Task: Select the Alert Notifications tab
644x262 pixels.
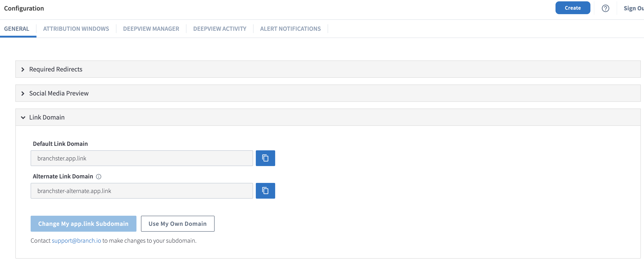Action: (x=290, y=29)
